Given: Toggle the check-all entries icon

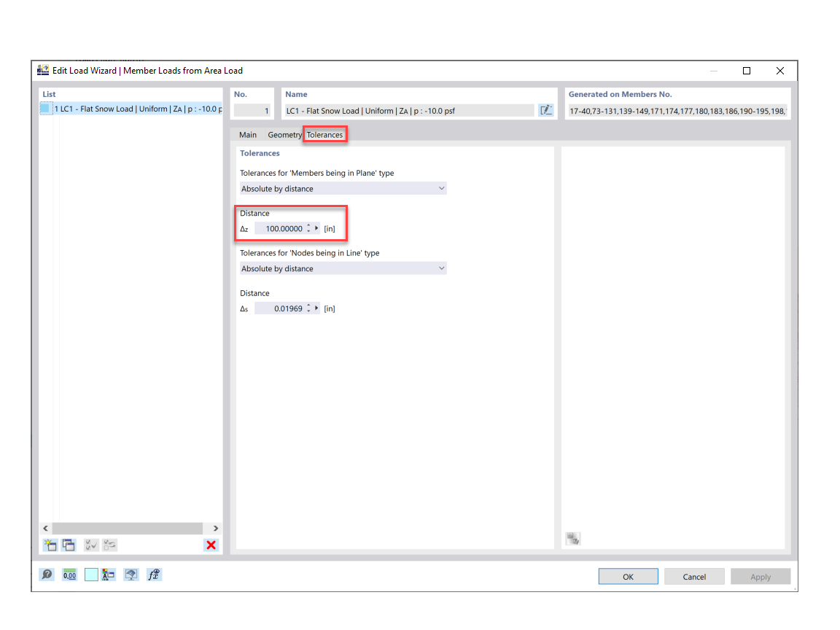Looking at the screenshot, I should click(x=90, y=545).
